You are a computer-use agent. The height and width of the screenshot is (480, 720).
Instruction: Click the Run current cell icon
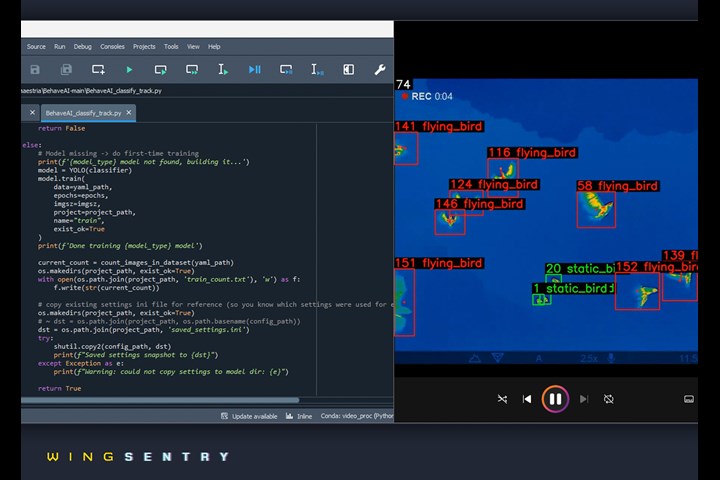click(x=160, y=70)
